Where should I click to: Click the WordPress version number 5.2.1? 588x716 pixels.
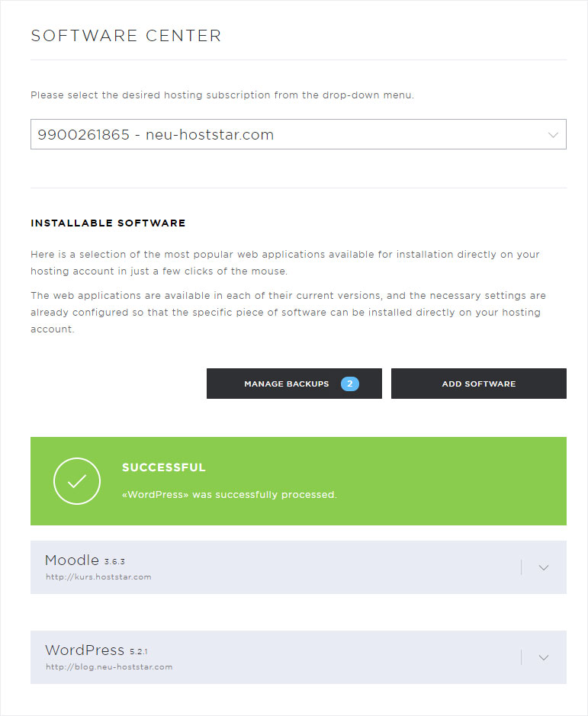click(x=139, y=652)
